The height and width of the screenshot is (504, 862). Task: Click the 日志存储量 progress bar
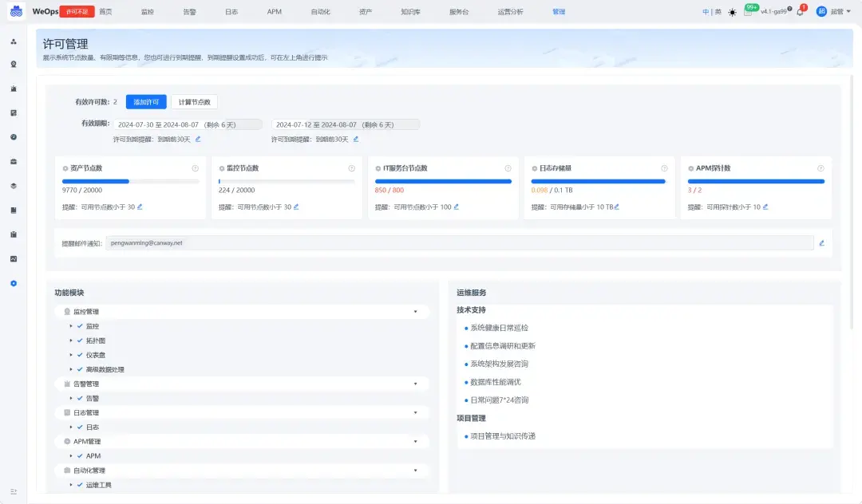[x=598, y=181]
